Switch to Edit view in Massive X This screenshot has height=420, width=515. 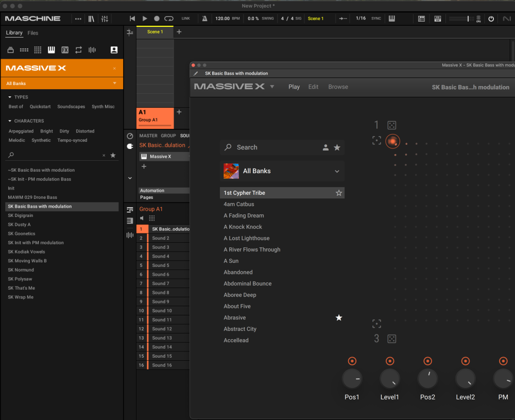[x=313, y=87]
